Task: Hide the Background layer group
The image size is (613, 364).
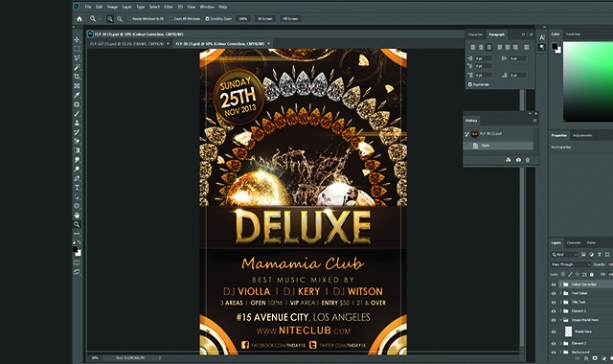Action: pyautogui.click(x=554, y=353)
